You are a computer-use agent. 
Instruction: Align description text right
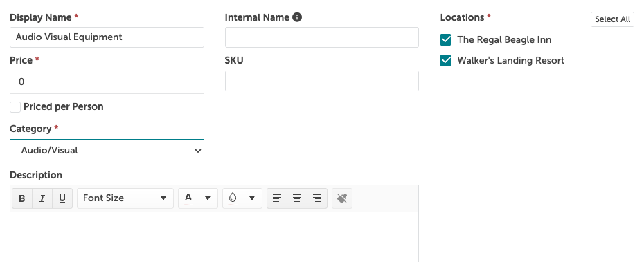point(317,198)
